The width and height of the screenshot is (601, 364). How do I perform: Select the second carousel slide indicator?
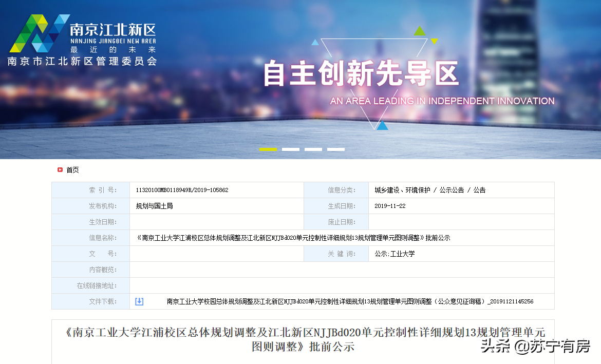[291, 149]
